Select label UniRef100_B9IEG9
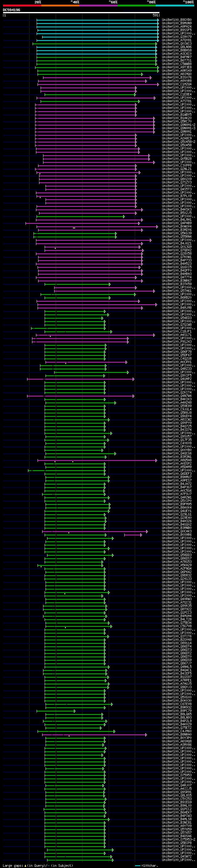This screenshot has height=868, width=197. click(x=177, y=802)
